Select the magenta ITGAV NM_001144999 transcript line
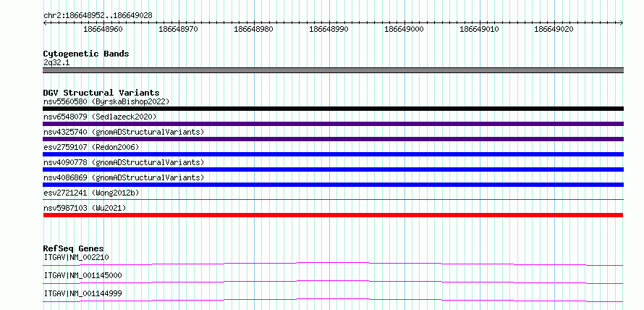The width and height of the screenshot is (644, 310). coord(333,300)
